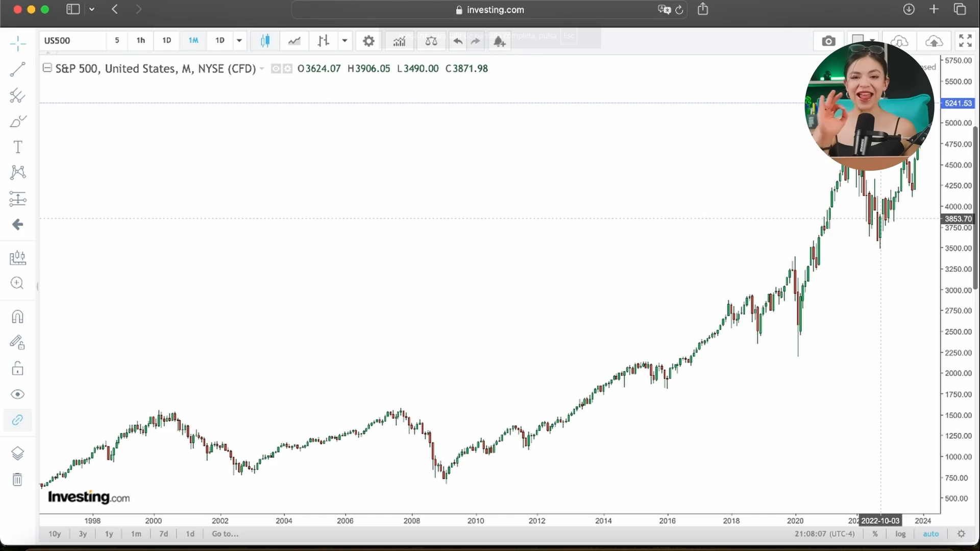Select the text annotation tool
Image resolution: width=980 pixels, height=551 pixels.
(17, 147)
